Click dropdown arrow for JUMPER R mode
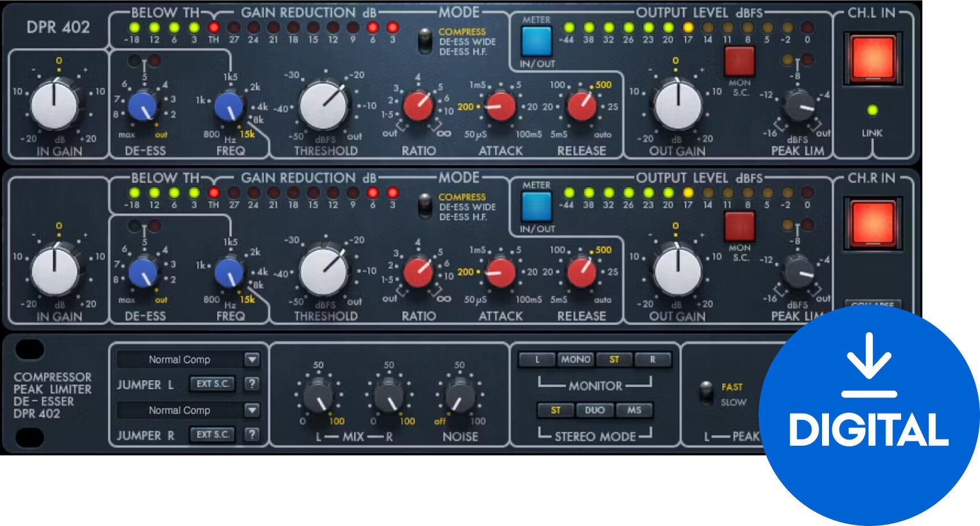The image size is (980, 526). [x=252, y=410]
